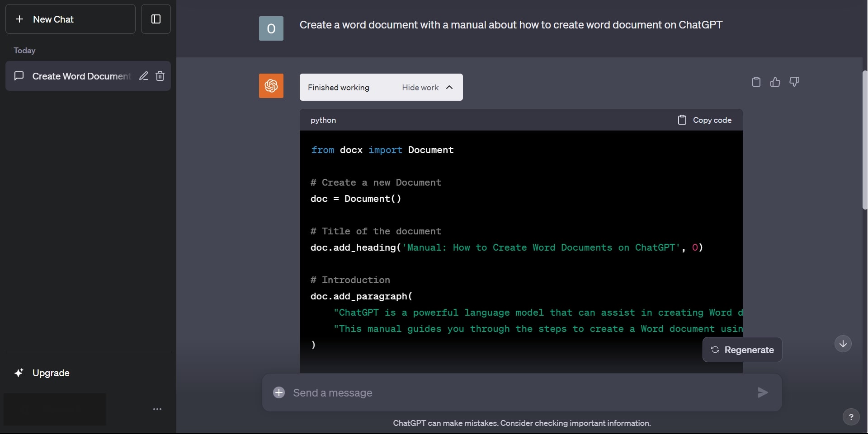Open the Upgrade option
Viewport: 868px width, 434px height.
click(x=43, y=373)
